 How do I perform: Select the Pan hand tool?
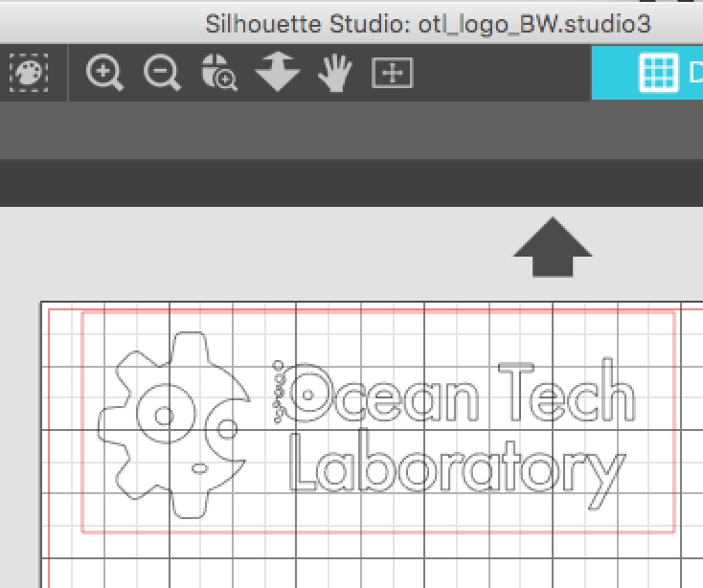(333, 74)
